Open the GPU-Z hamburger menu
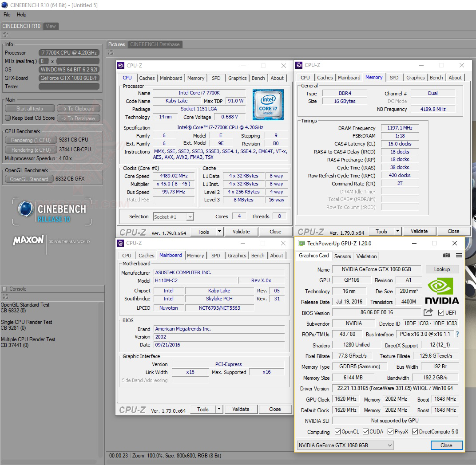The width and height of the screenshot is (476, 465). click(459, 255)
